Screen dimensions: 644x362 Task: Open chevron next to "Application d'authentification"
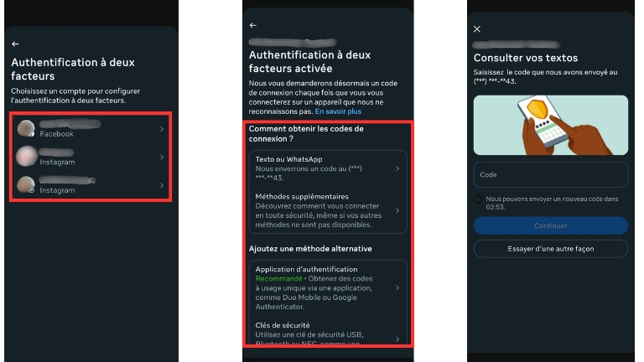tap(397, 288)
